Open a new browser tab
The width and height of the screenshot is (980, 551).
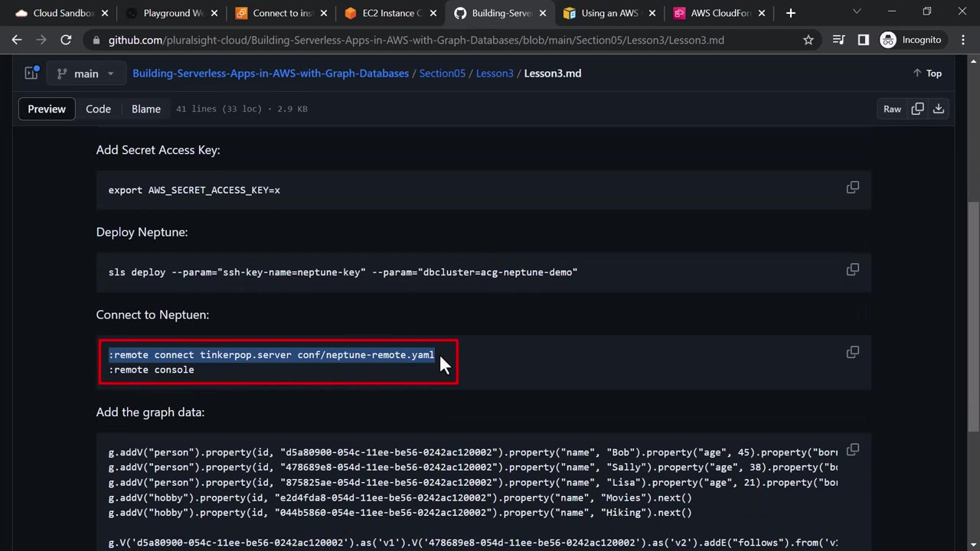click(x=791, y=13)
